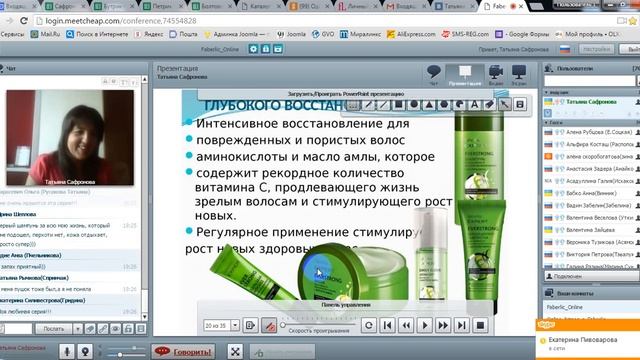Select the pencil drawing tool
The image size is (640, 360).
368,105
